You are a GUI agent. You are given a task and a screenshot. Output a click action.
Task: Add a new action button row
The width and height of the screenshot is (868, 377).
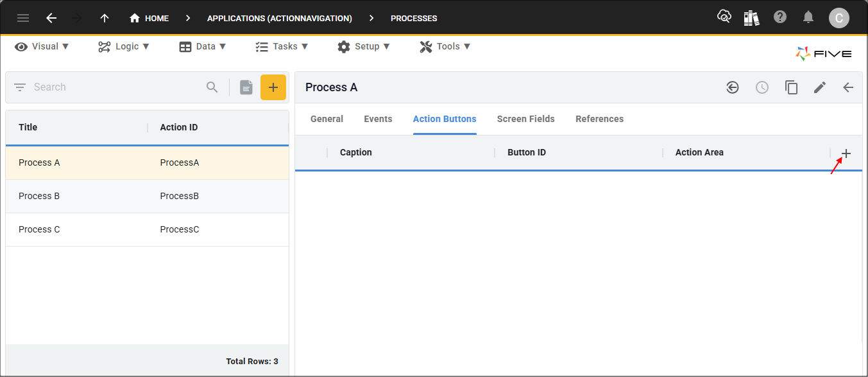coord(846,153)
